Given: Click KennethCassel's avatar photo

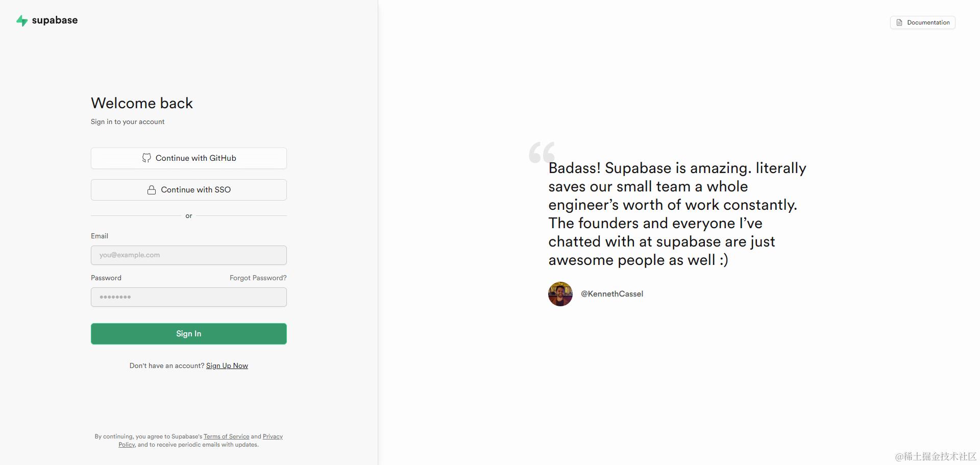Looking at the screenshot, I should click(x=560, y=294).
